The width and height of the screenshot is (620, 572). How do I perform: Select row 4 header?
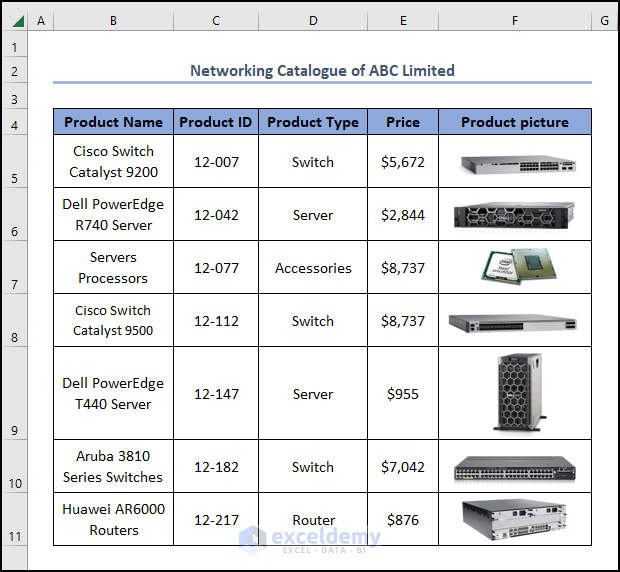click(15, 122)
